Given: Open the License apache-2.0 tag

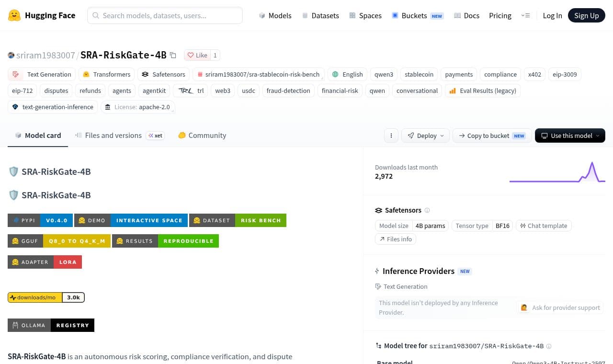Looking at the screenshot, I should (138, 107).
